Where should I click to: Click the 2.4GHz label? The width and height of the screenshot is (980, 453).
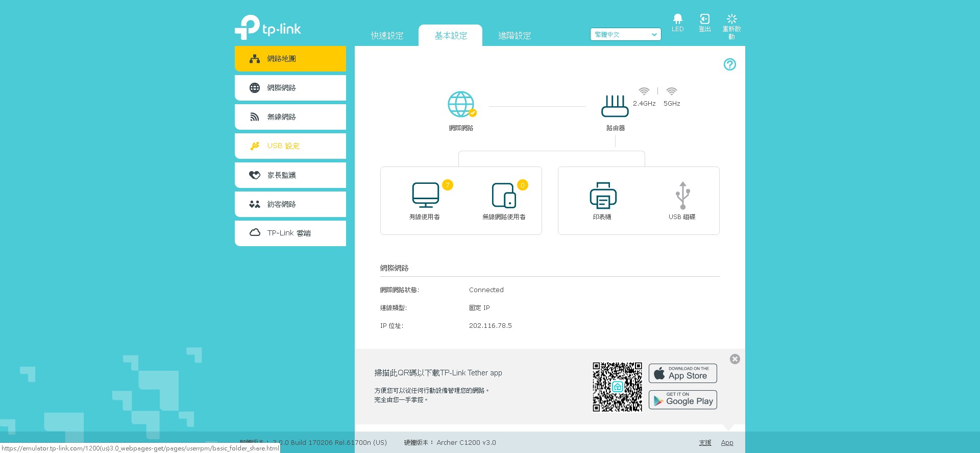tap(644, 104)
